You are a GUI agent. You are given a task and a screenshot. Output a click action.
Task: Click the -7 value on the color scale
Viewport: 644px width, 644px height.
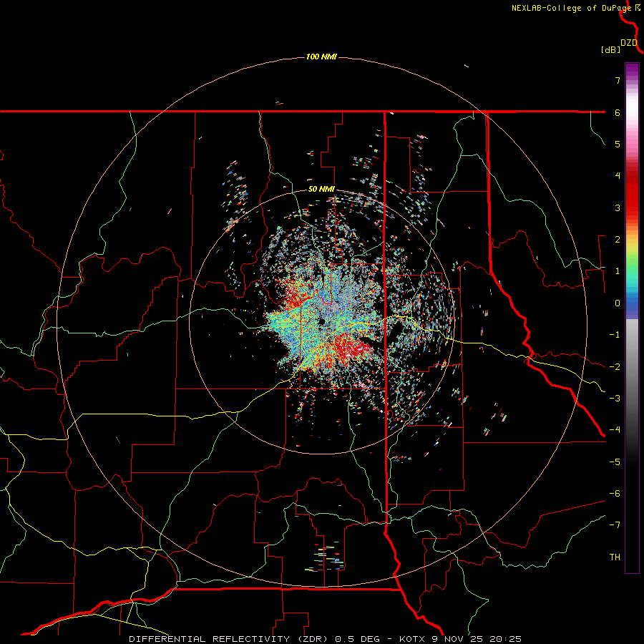tap(615, 525)
